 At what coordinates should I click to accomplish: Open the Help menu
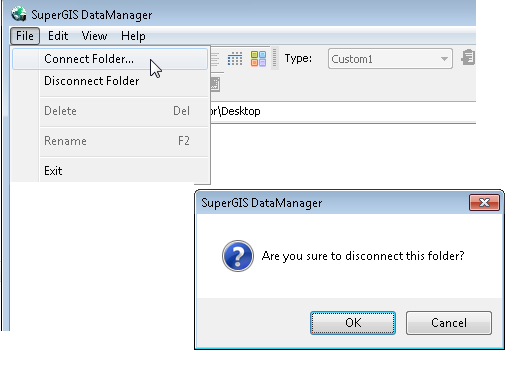[133, 36]
